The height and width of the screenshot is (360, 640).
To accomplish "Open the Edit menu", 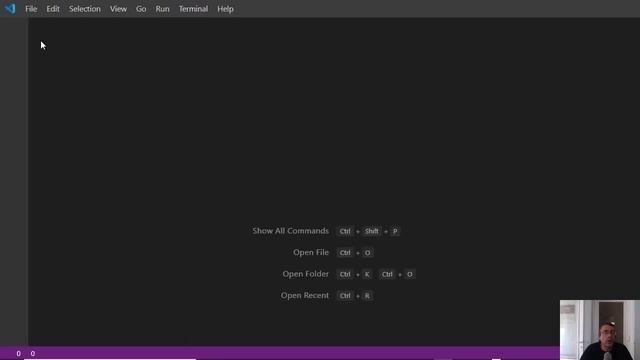I will tap(53, 9).
